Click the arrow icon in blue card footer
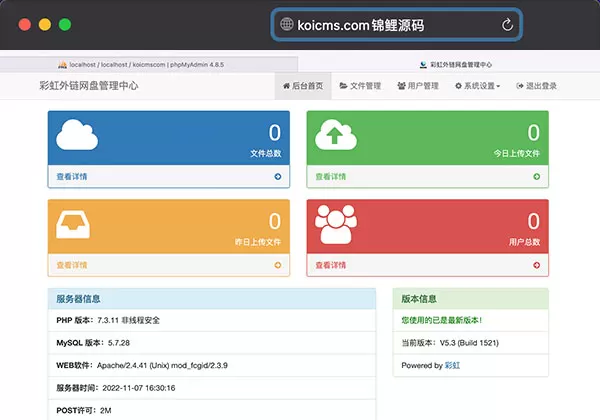The height and width of the screenshot is (420, 600). [277, 177]
